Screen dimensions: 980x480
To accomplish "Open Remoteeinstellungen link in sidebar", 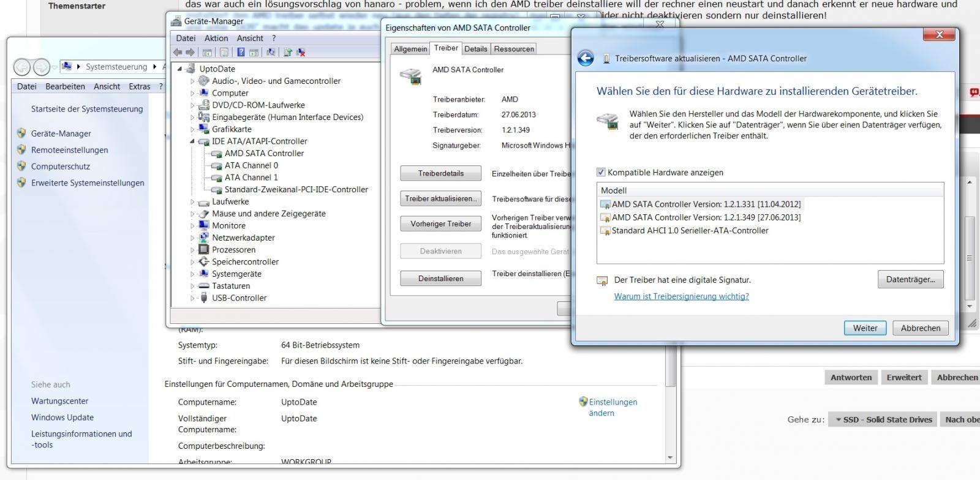I will click(x=69, y=150).
